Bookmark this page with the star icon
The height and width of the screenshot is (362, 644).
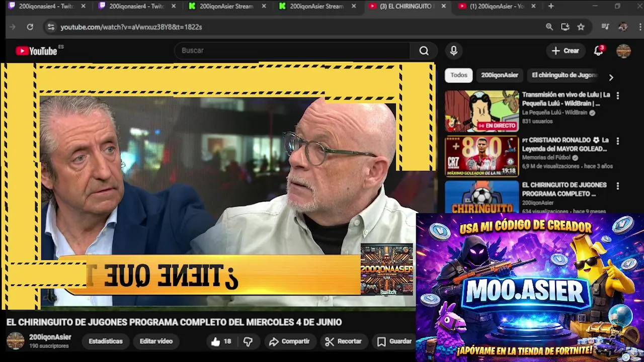(581, 27)
